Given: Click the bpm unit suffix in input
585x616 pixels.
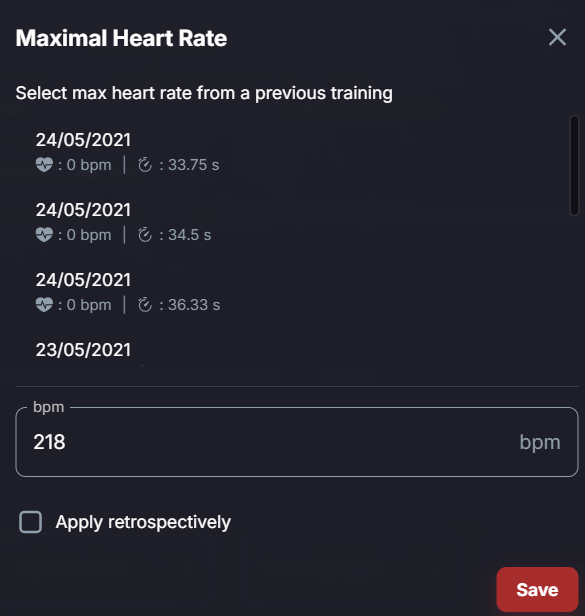Looking at the screenshot, I should [540, 443].
